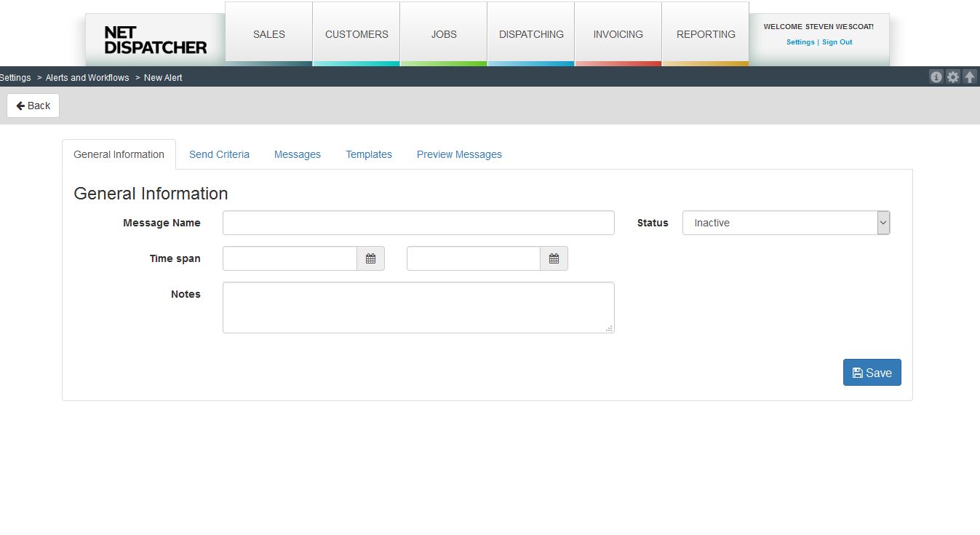Viewport: 980px width, 535px height.
Task: Click the Time span label
Action: tap(175, 258)
